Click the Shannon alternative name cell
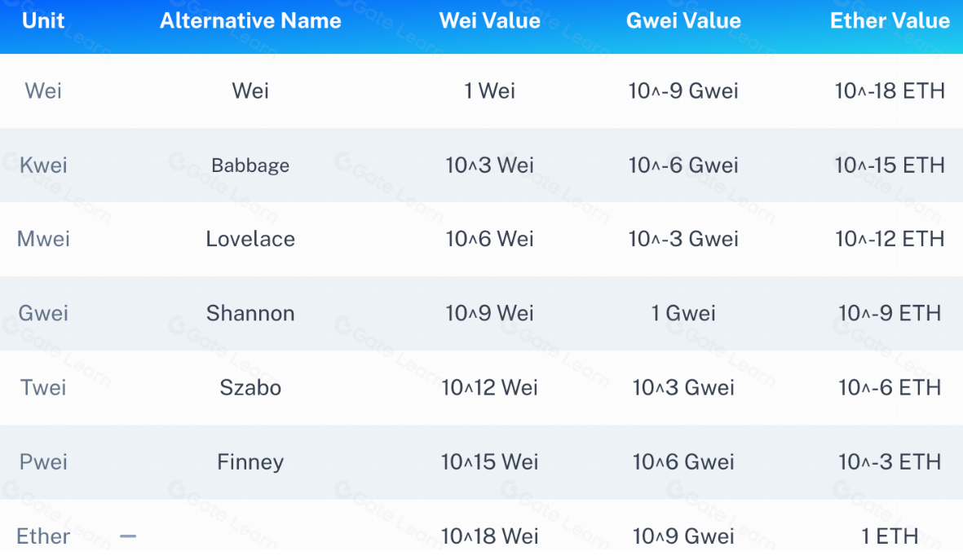The image size is (963, 560). pos(250,314)
